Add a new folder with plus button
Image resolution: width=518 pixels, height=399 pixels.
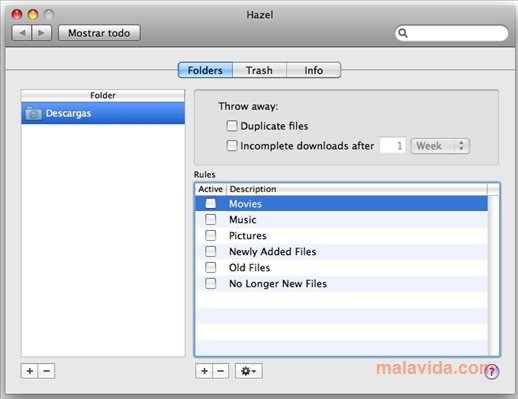tap(30, 371)
